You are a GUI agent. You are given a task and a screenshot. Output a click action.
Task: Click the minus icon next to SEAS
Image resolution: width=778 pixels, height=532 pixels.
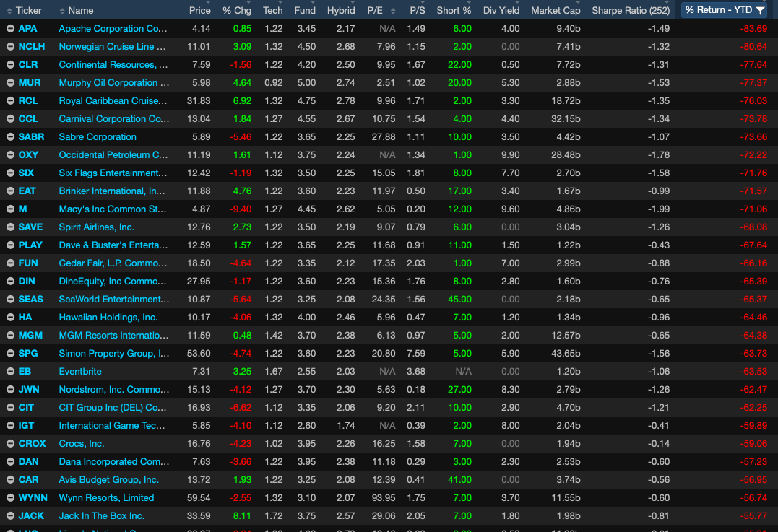[10, 300]
